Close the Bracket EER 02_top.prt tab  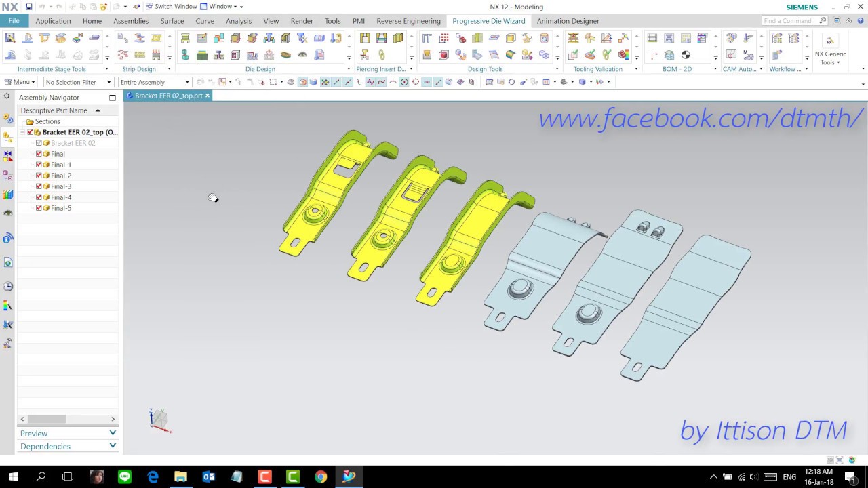[208, 96]
